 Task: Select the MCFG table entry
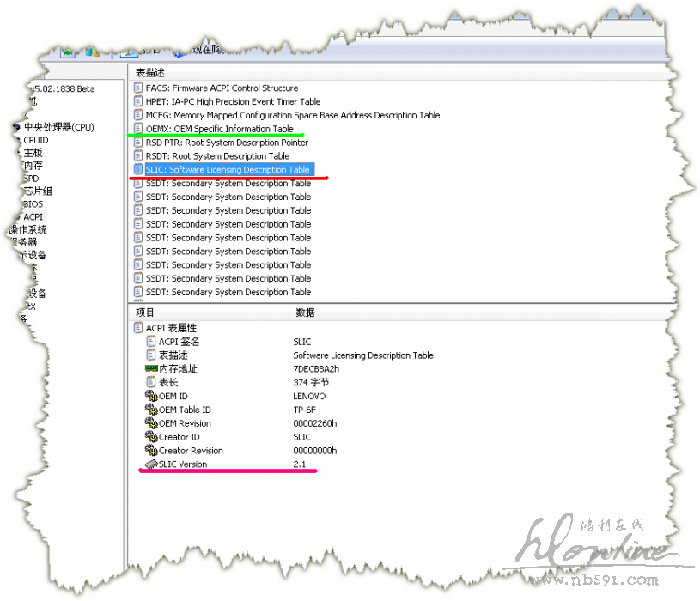(x=292, y=115)
